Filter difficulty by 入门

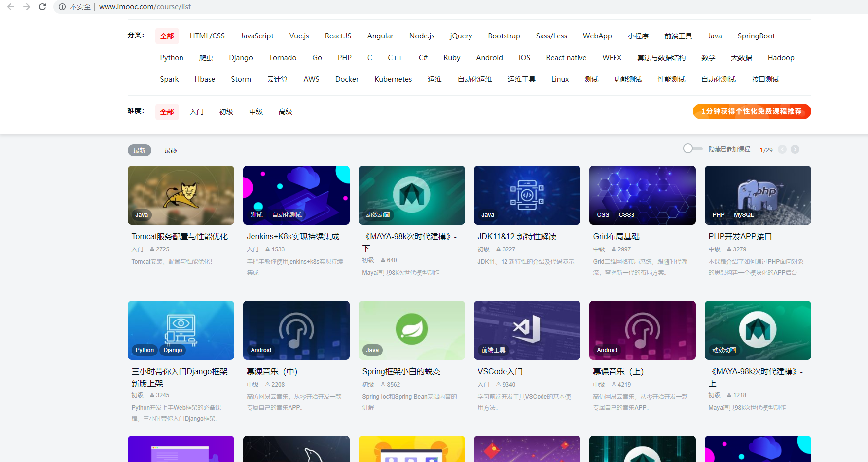click(197, 112)
